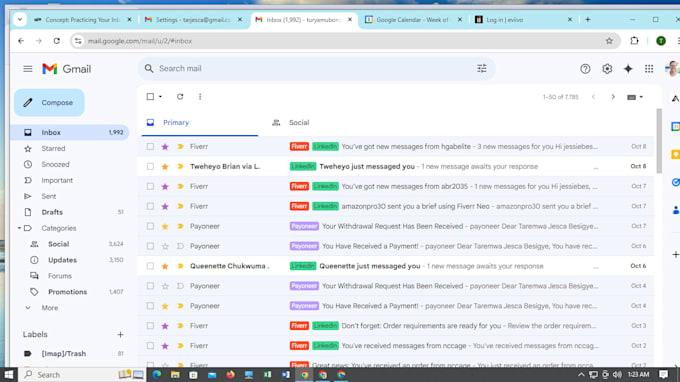Open Word from the taskbar
Image resolution: width=680 pixels, height=382 pixels.
[x=286, y=374]
